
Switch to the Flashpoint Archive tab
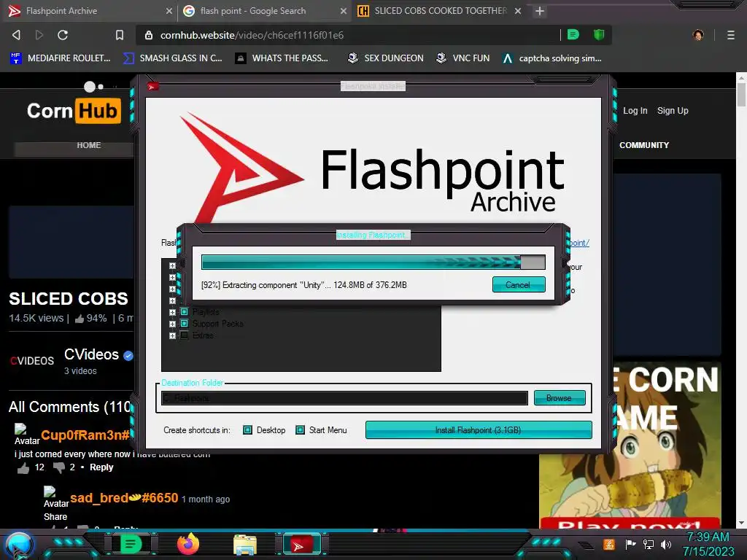(88, 10)
